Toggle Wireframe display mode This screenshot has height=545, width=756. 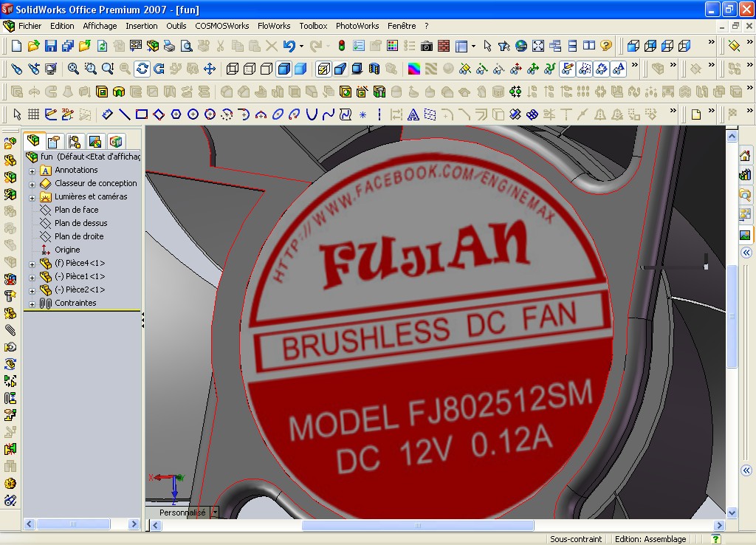point(233,69)
